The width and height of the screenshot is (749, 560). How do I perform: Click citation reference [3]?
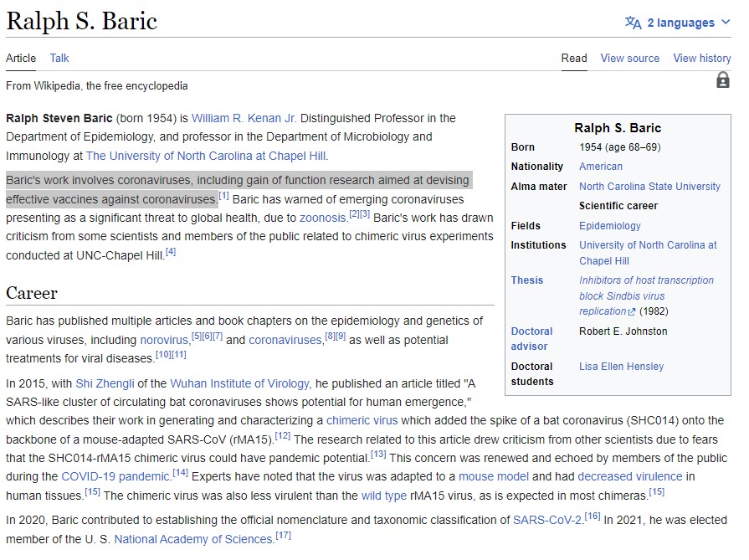click(x=365, y=214)
